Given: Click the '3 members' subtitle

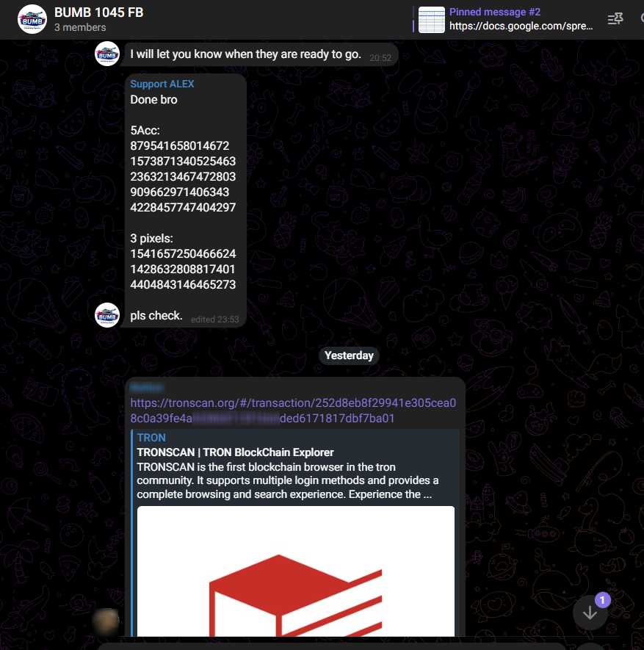Looking at the screenshot, I should tap(80, 27).
